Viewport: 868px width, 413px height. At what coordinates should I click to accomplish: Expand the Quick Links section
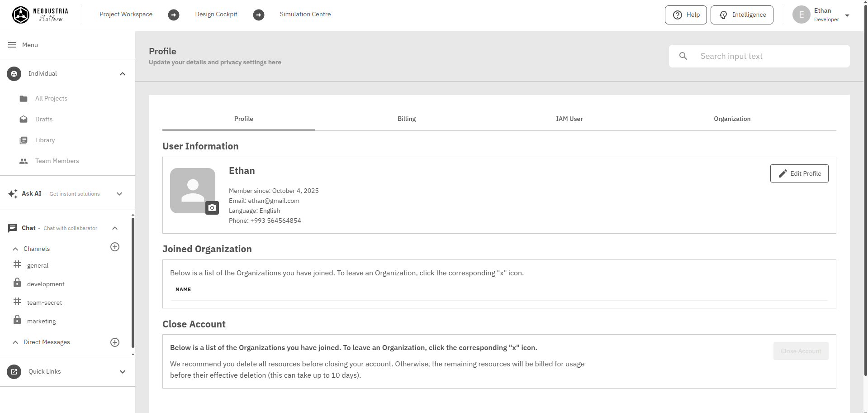pos(123,372)
